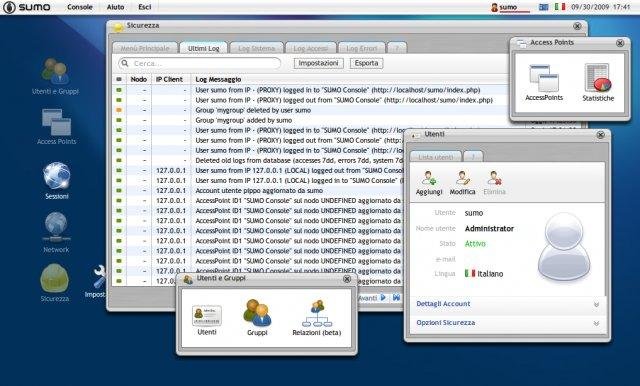Click Elimina user icon in Utenti window
Viewport: 640px width, 386px height.
(494, 183)
